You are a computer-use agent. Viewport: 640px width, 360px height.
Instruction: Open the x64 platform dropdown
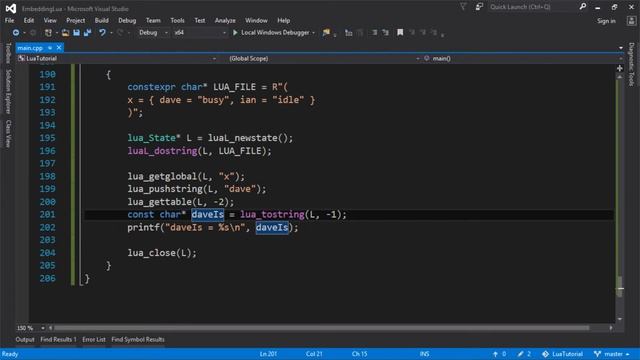coord(200,33)
